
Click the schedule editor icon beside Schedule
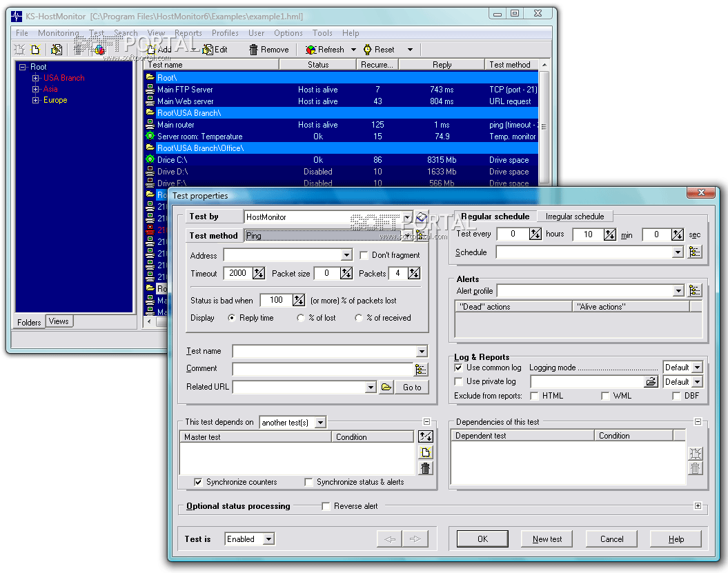click(695, 252)
